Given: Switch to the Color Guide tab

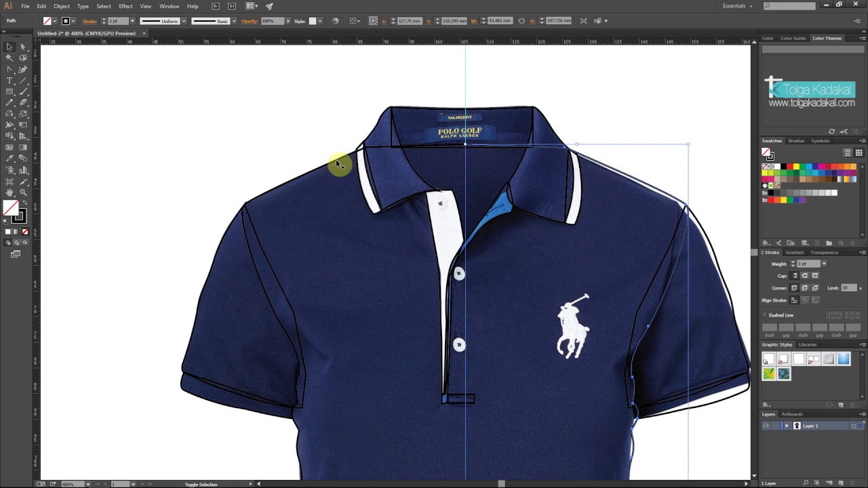Looking at the screenshot, I should [793, 38].
